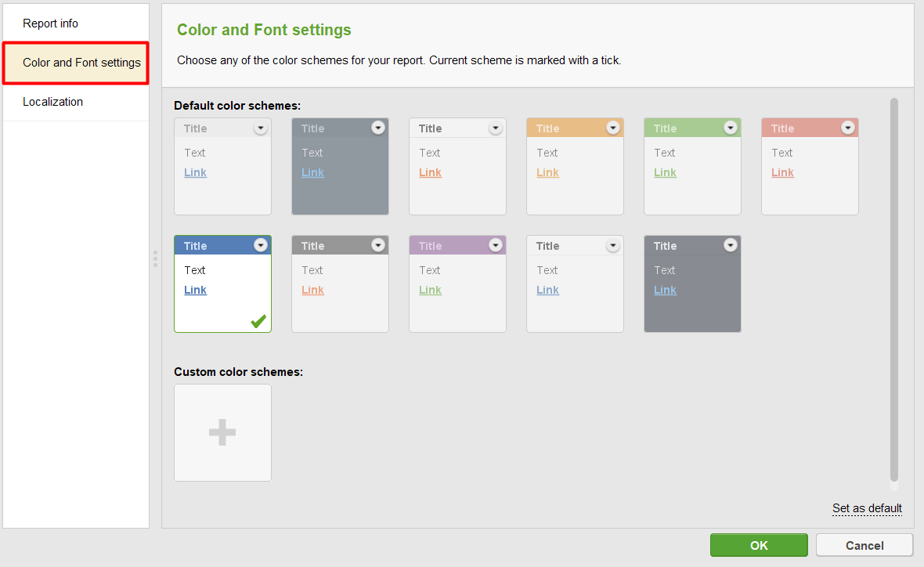Click the Set as default link
The width and height of the screenshot is (924, 567).
coord(867,508)
